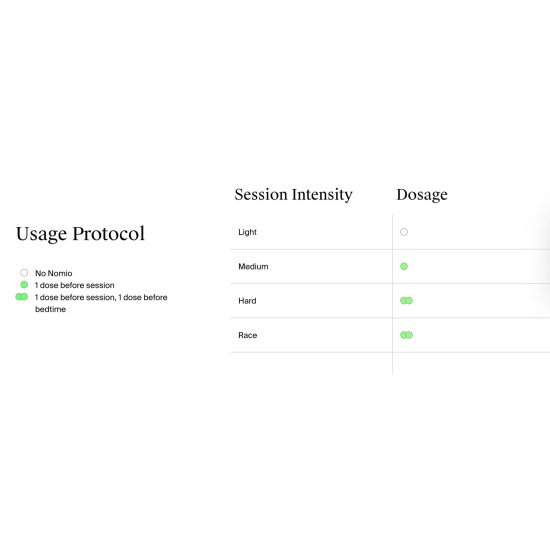Click the legend line ending in 1 dose before

point(101,297)
